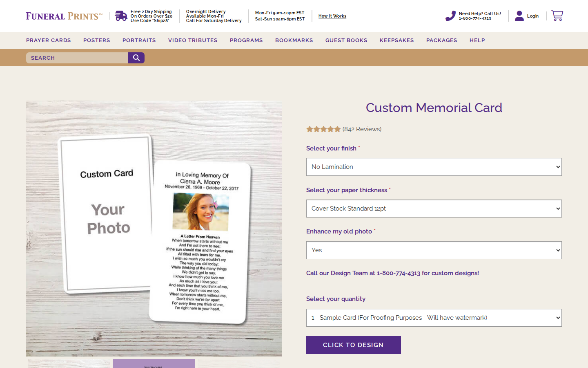Click the main memorial card product image
The width and height of the screenshot is (588, 368).
tap(154, 229)
